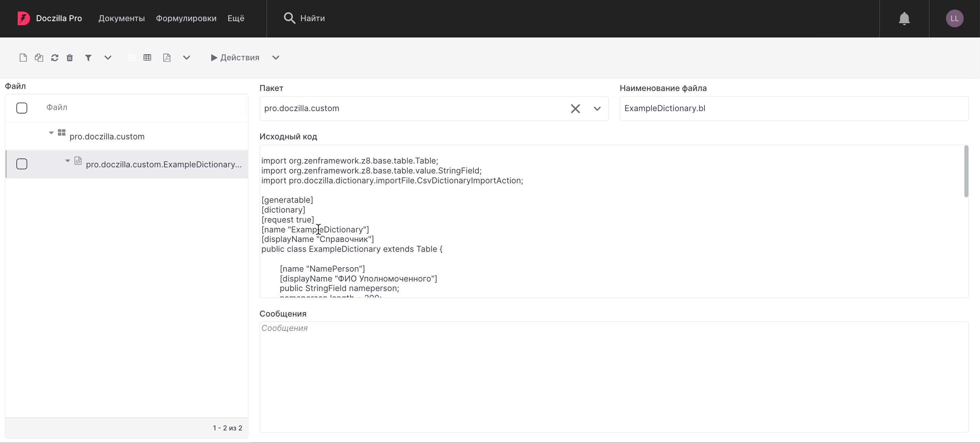This screenshot has height=443, width=980.
Task: Click the search magnifier icon
Action: 289,18
